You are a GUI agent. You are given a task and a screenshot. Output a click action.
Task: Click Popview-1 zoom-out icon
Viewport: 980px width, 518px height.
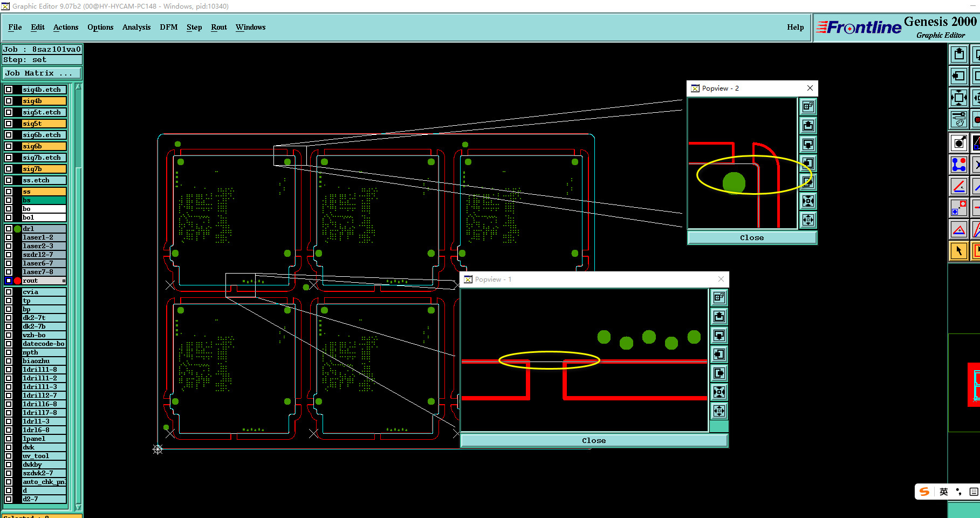coord(719,411)
